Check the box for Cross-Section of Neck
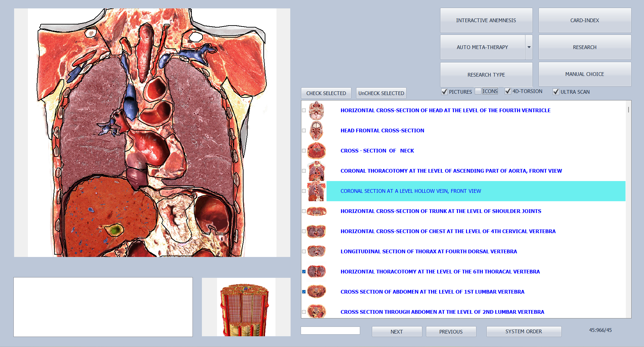 point(304,151)
